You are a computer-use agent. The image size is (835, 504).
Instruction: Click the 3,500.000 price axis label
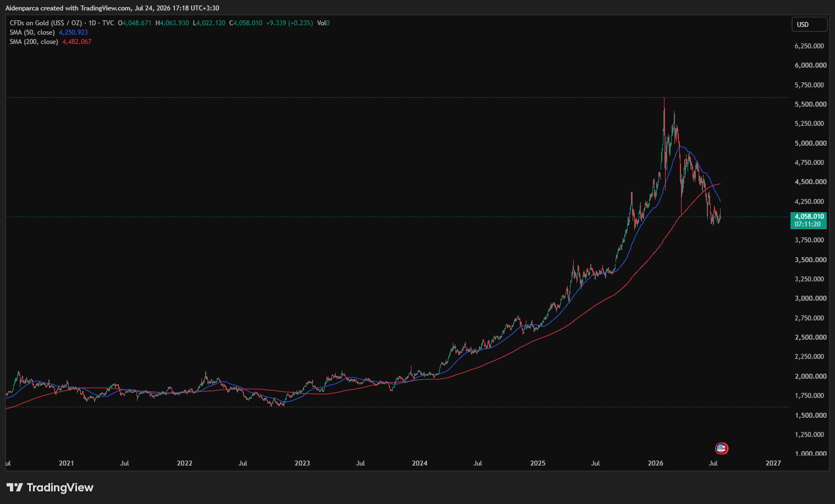pyautogui.click(x=810, y=260)
